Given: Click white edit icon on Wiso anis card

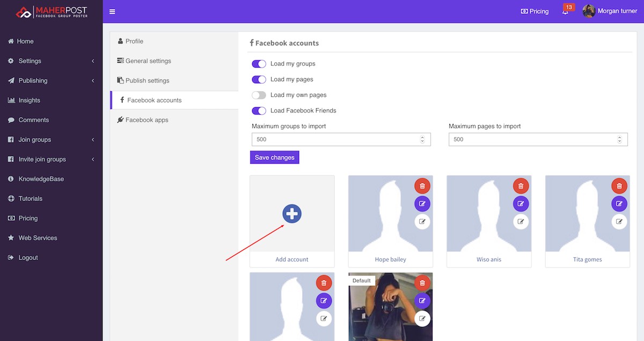Looking at the screenshot, I should pos(521,221).
